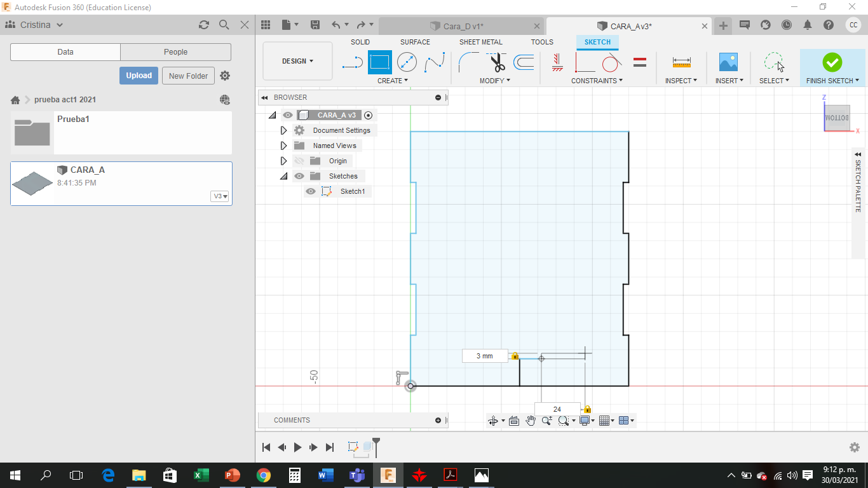The height and width of the screenshot is (488, 868).
Task: Open the INSPECT dropdown menu
Action: click(x=681, y=81)
